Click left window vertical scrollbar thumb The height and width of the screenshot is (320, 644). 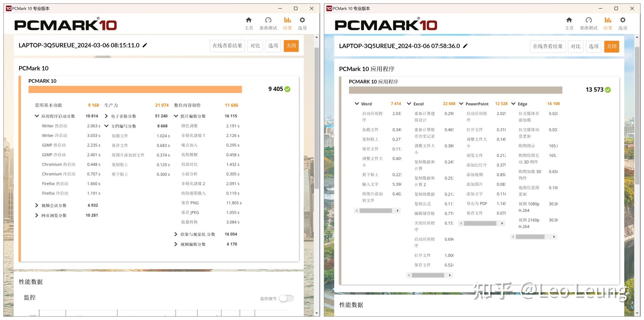317,118
